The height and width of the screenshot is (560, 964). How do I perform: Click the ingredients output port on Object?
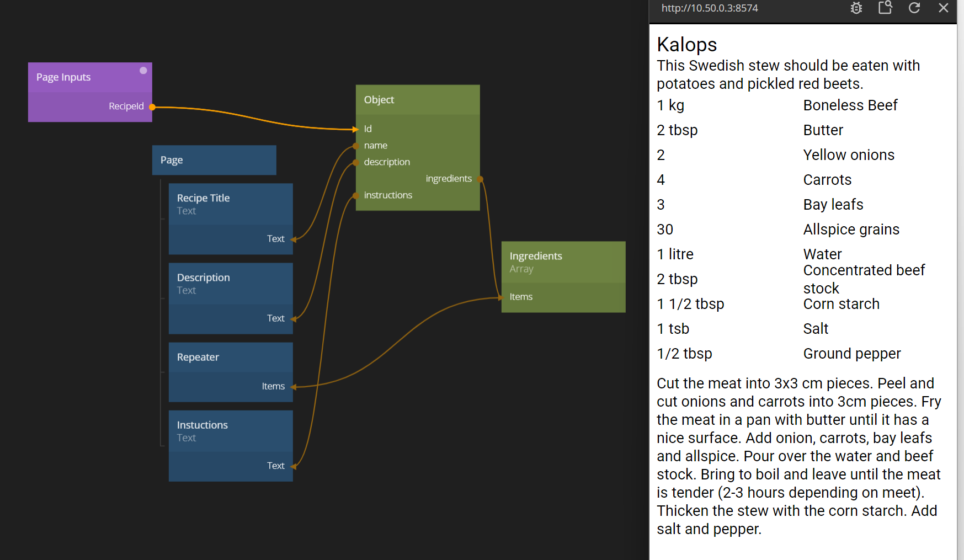click(x=480, y=179)
